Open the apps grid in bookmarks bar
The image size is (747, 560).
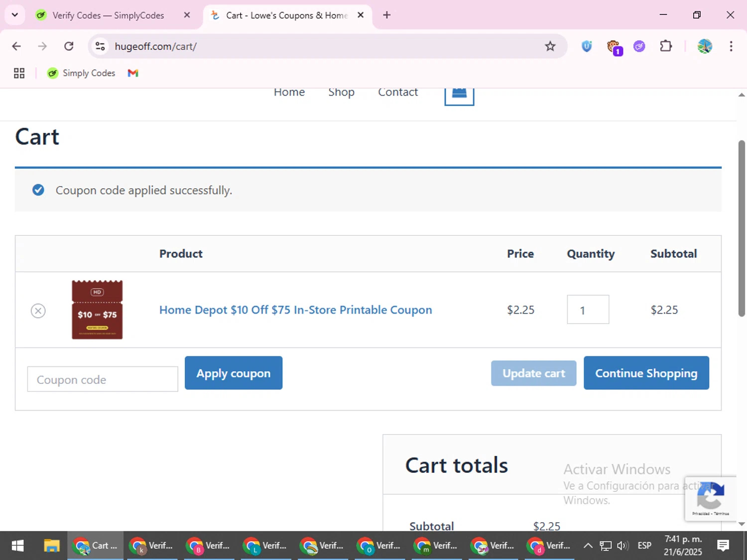19,73
